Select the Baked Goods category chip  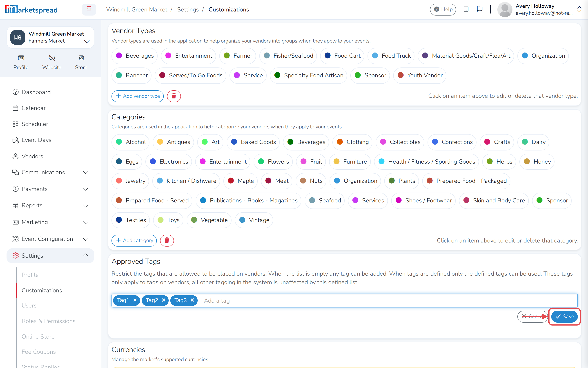coord(253,142)
